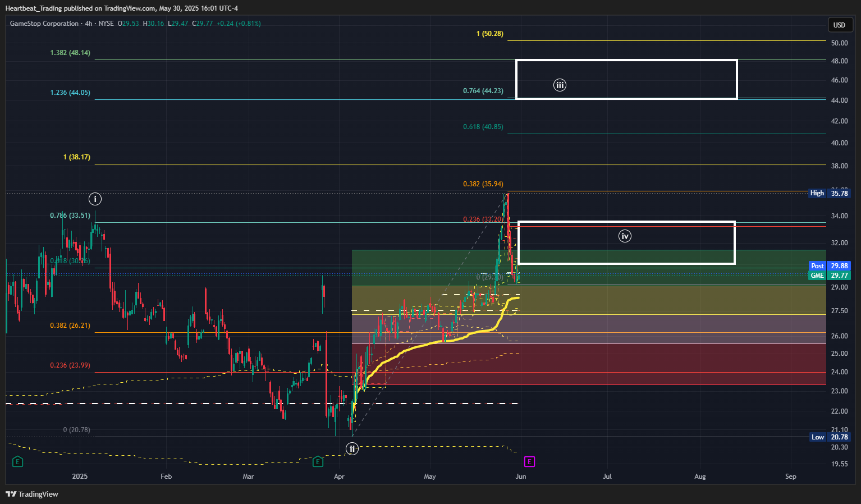
Task: Select the 0.764 (44.23) Fibonacci label
Action: 483,91
